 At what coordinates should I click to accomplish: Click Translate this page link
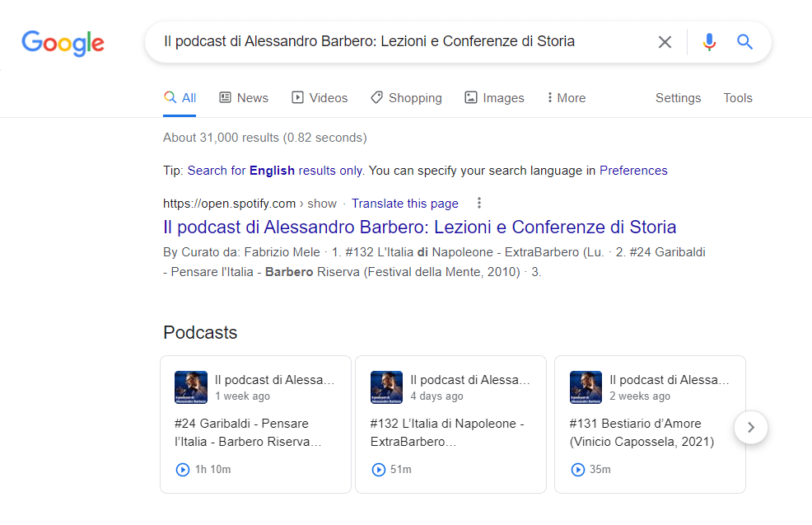(404, 204)
